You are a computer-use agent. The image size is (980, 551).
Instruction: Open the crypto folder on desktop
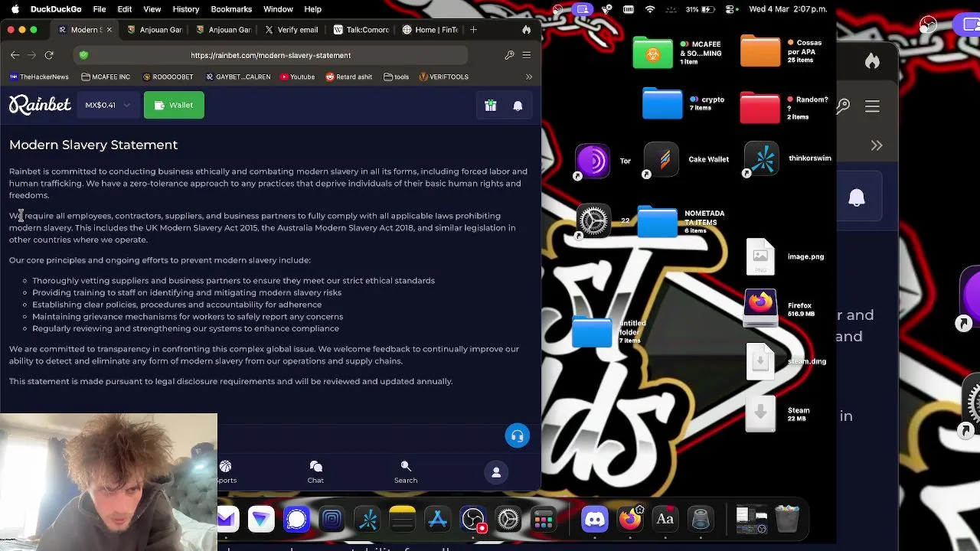662,104
